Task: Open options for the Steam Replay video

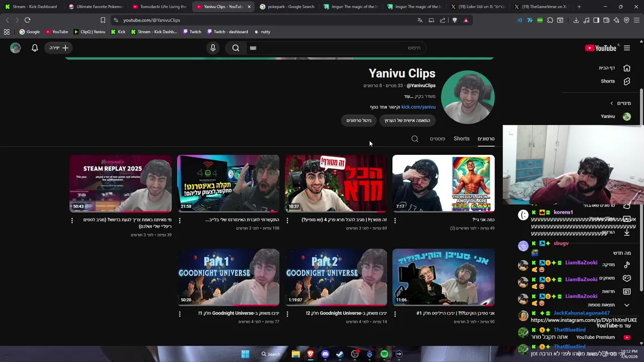Action: [72, 220]
